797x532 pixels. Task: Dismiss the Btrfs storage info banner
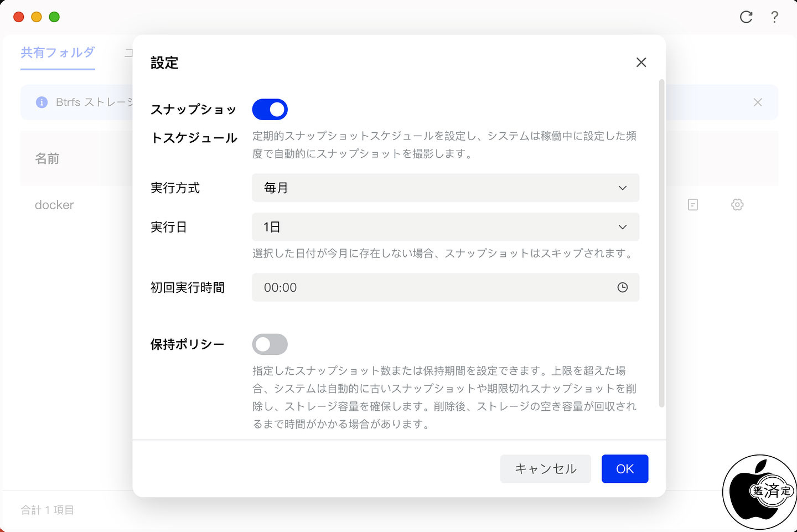(x=758, y=102)
